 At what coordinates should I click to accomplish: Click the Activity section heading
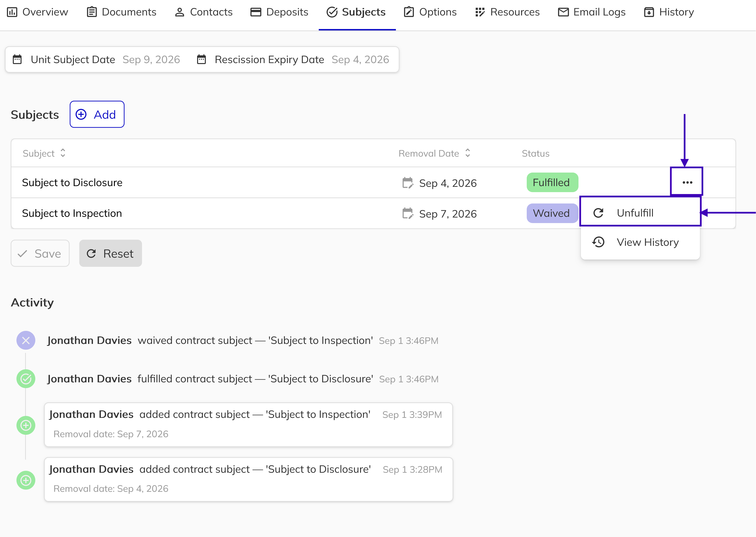click(32, 303)
